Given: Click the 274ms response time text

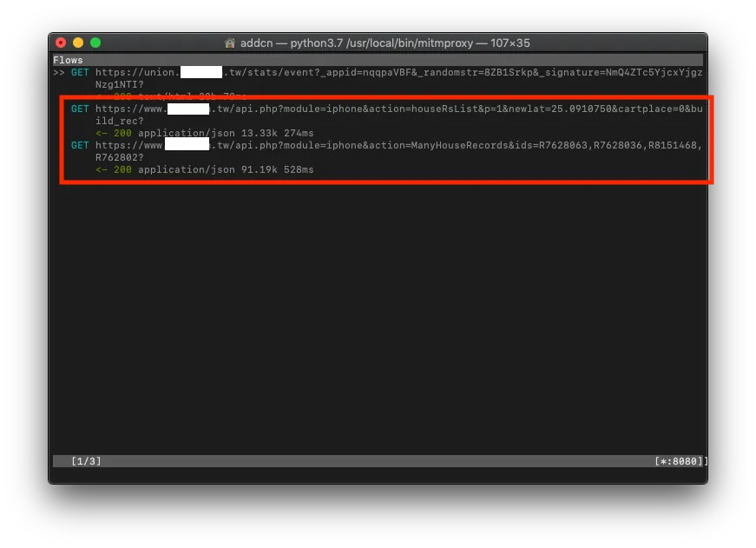Looking at the screenshot, I should (298, 133).
